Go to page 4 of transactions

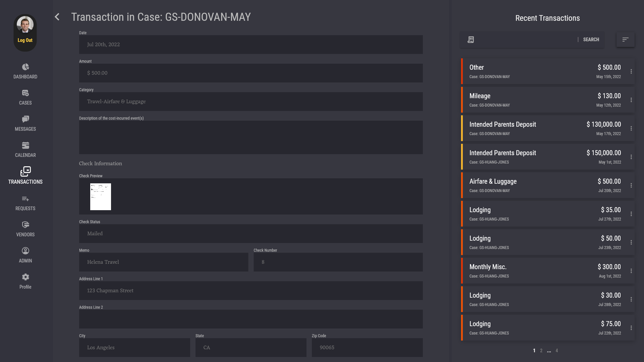coord(557,351)
